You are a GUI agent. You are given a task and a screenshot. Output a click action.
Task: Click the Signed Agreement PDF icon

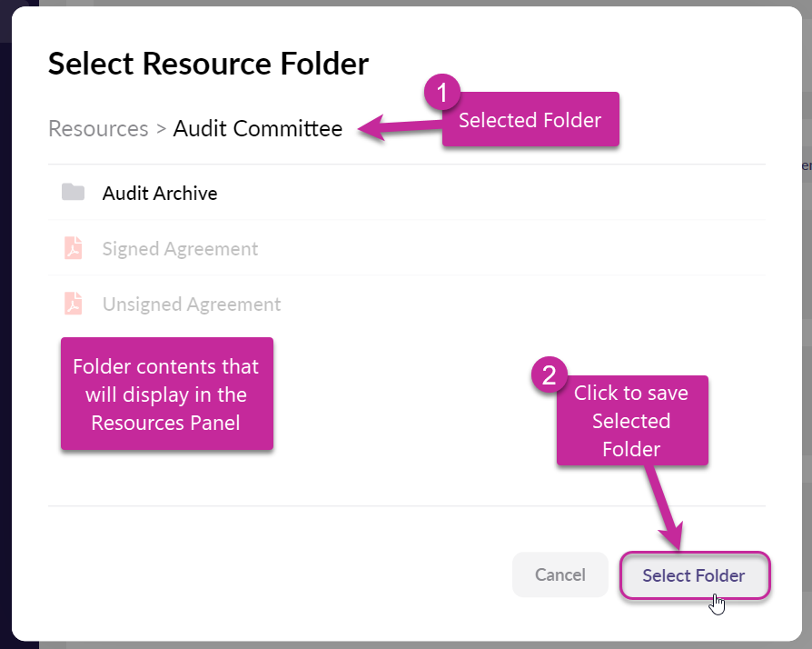[x=74, y=248]
